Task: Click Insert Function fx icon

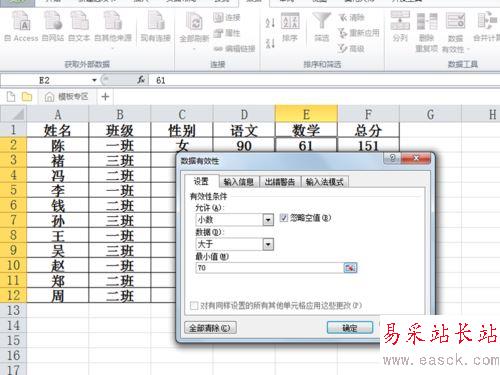Action: click(x=141, y=80)
